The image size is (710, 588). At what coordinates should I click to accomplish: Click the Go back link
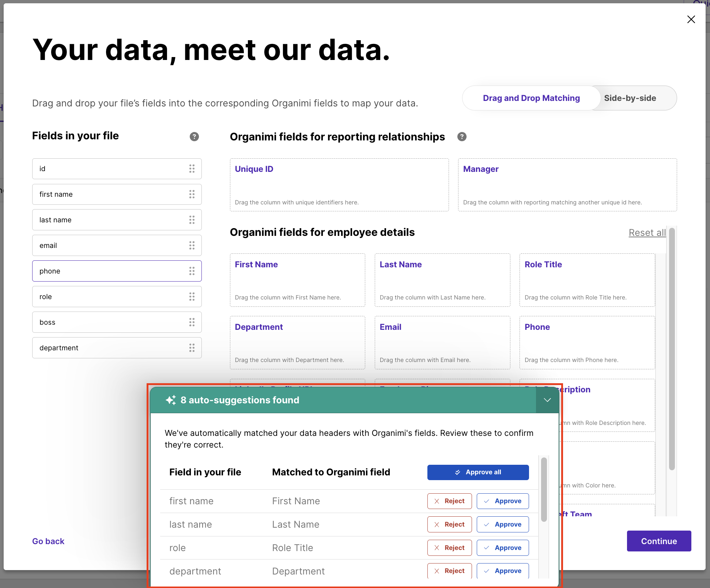click(48, 541)
